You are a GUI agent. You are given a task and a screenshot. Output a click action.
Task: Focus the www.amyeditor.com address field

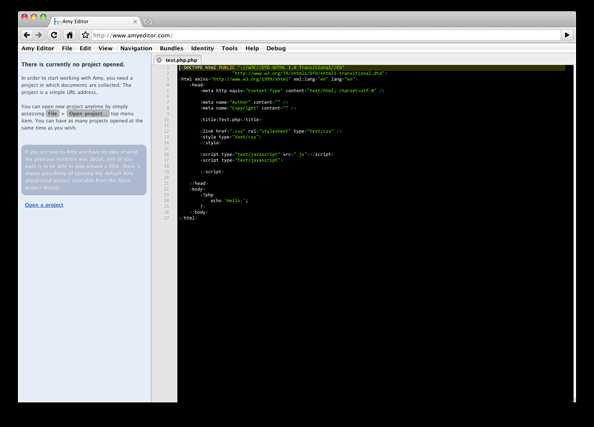coord(325,35)
